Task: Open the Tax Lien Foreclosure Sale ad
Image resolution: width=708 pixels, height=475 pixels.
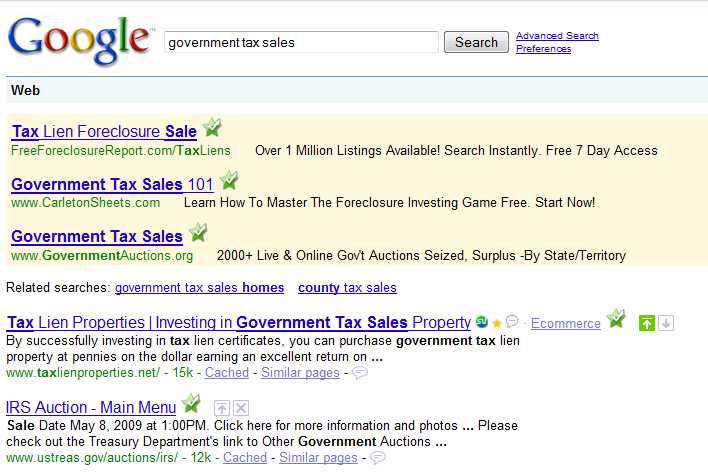Action: pos(104,131)
